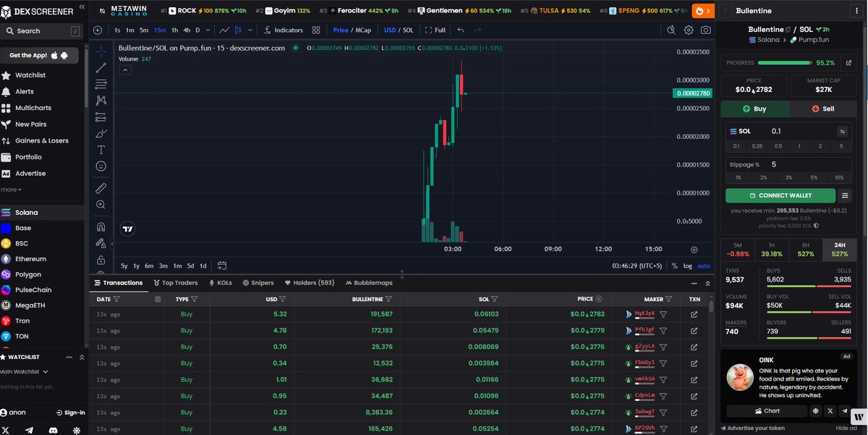
Task: Open the Holders (593) tab
Action: pos(310,283)
